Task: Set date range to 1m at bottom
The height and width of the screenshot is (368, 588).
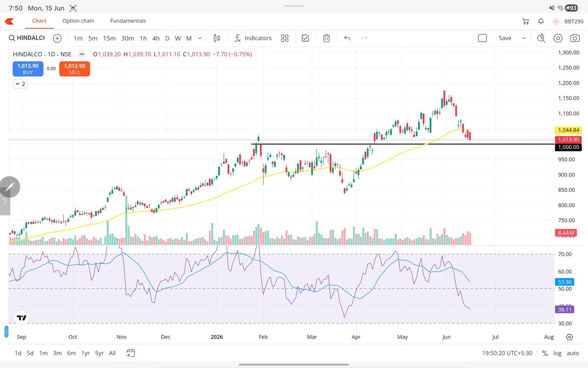Action: pyautogui.click(x=44, y=353)
